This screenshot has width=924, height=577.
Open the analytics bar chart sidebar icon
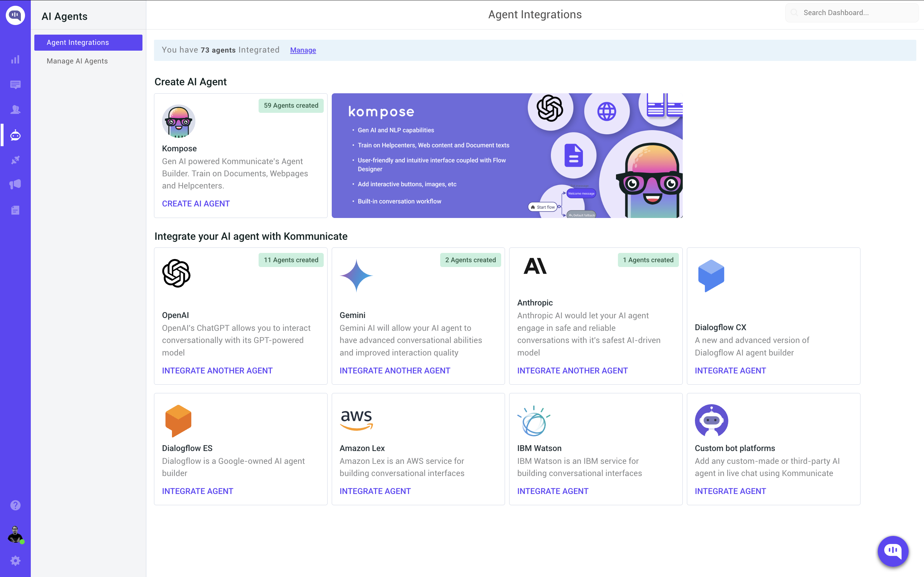click(15, 60)
